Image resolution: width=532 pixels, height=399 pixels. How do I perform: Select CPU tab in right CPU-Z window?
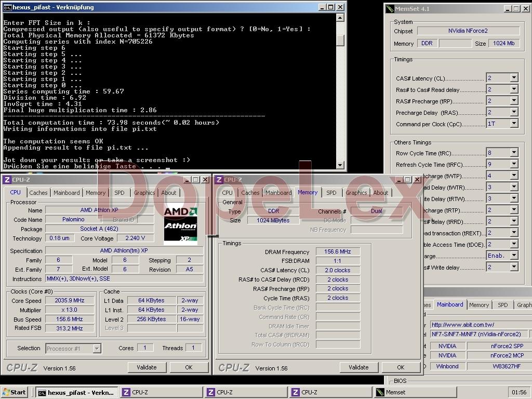[228, 193]
